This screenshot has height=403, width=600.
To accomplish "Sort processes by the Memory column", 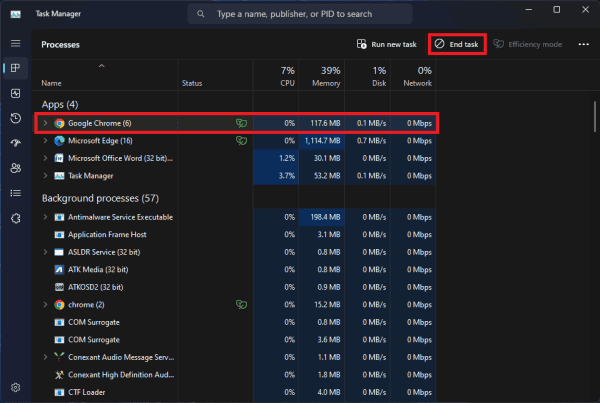I will [324, 77].
